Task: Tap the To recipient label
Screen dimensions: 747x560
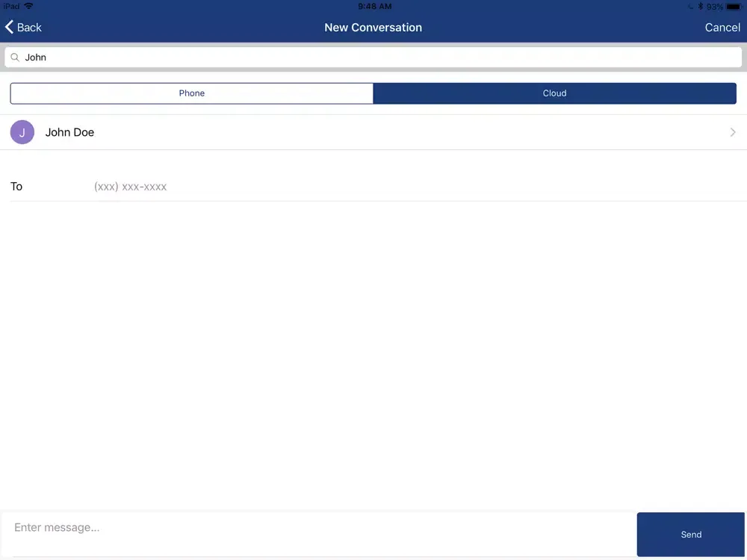Action: click(16, 187)
